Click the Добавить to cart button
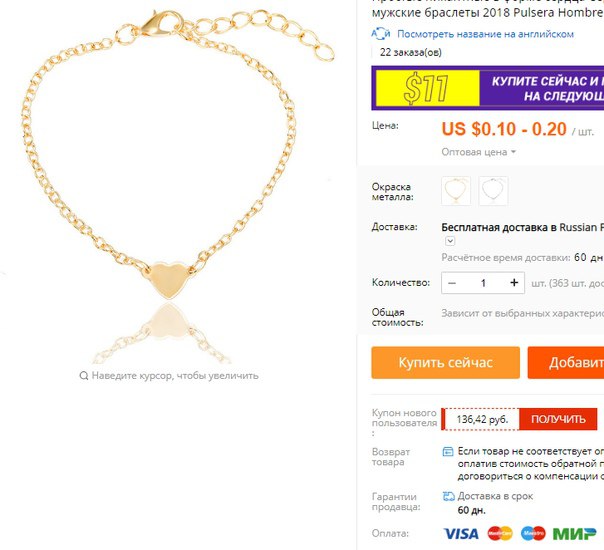The width and height of the screenshot is (604, 550). point(566,363)
